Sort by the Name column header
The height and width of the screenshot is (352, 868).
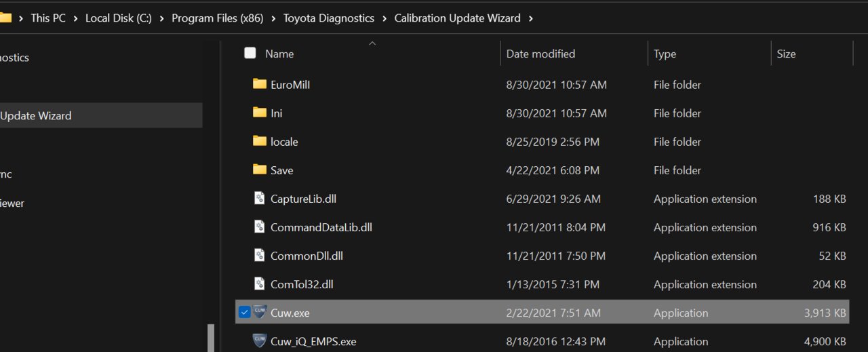279,54
